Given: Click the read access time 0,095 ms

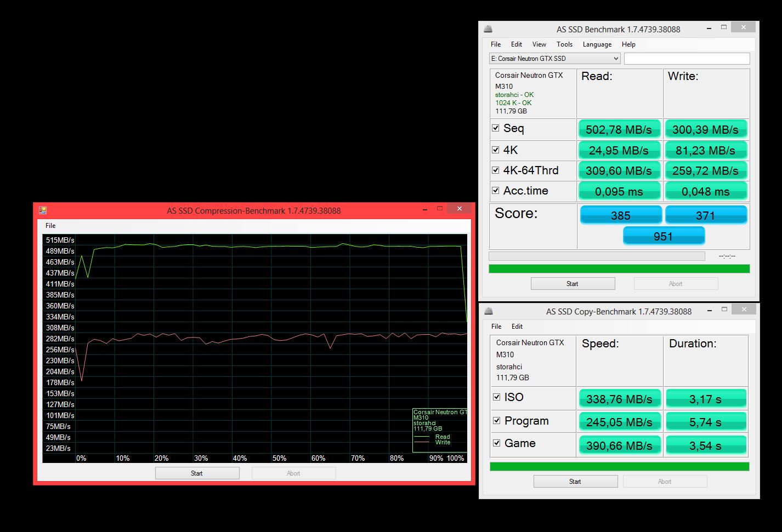Looking at the screenshot, I should tap(619, 191).
